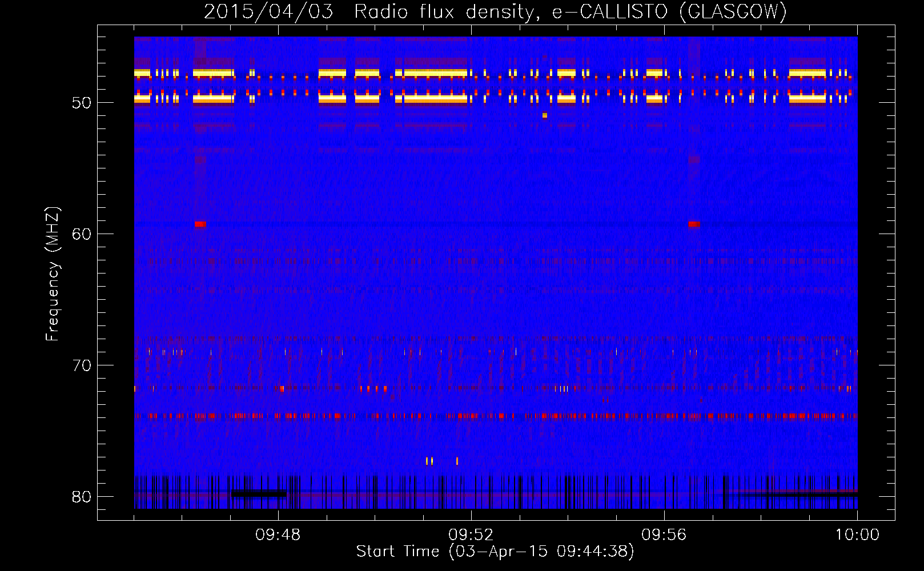Click the 'Frequency (MHZ)' y-axis label
Screen dimensions: 924x571
tap(53, 274)
